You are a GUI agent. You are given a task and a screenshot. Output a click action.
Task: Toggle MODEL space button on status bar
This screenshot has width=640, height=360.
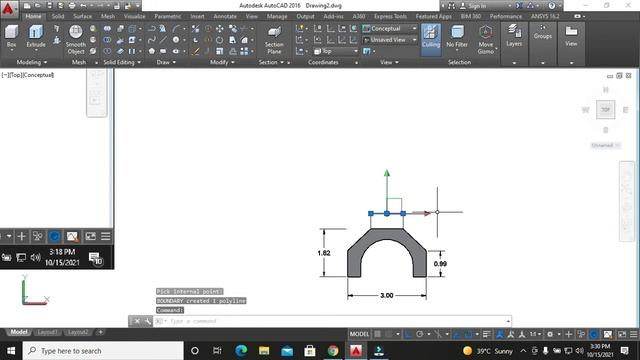pos(359,334)
